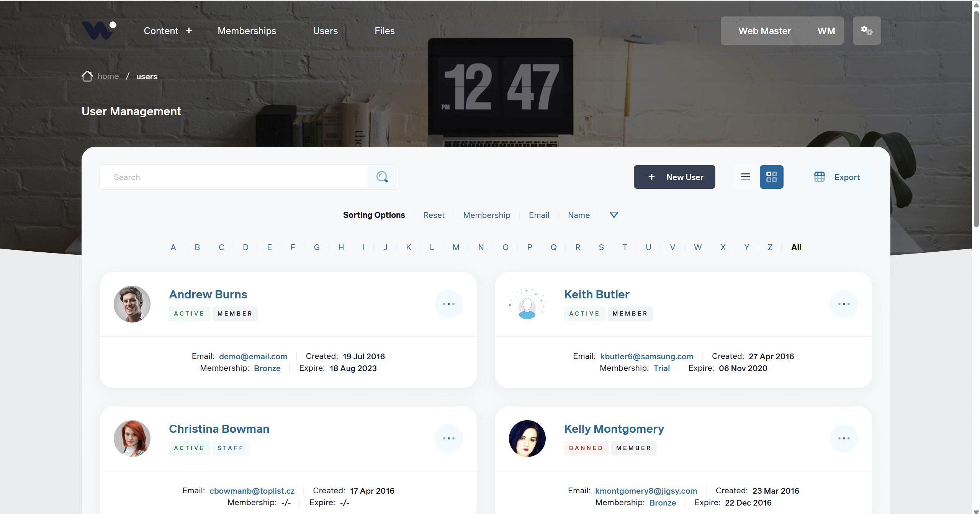Image resolution: width=980 pixels, height=514 pixels.
Task: Switch to grid view
Action: (x=771, y=177)
